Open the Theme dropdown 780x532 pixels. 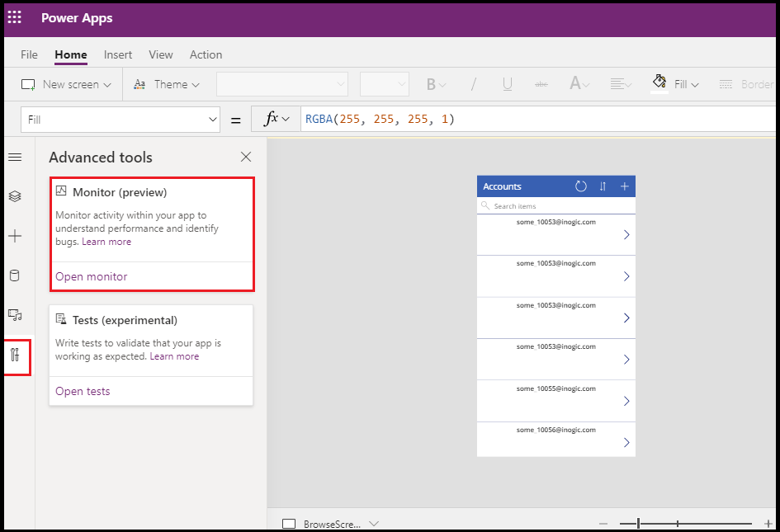pyautogui.click(x=167, y=84)
